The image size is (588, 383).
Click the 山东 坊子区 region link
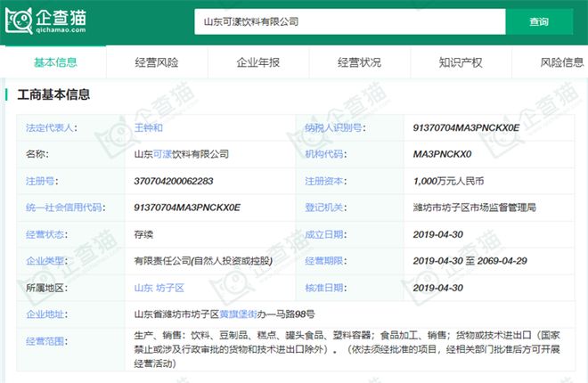(159, 288)
